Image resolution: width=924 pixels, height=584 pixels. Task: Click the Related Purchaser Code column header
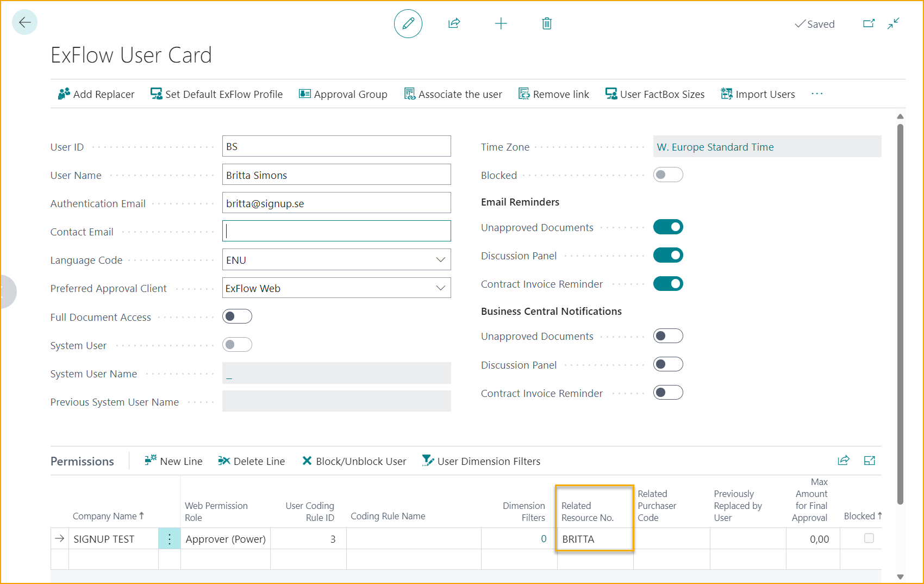coord(657,506)
